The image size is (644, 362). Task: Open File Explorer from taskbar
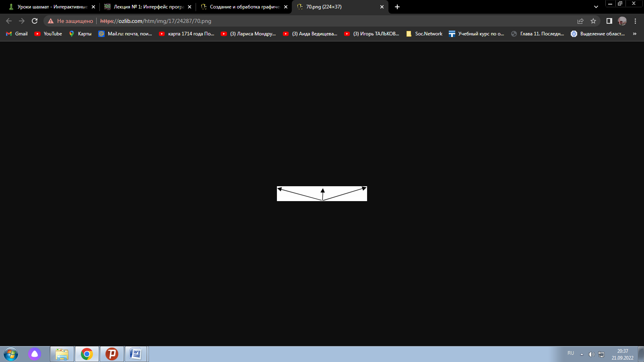tap(62, 354)
